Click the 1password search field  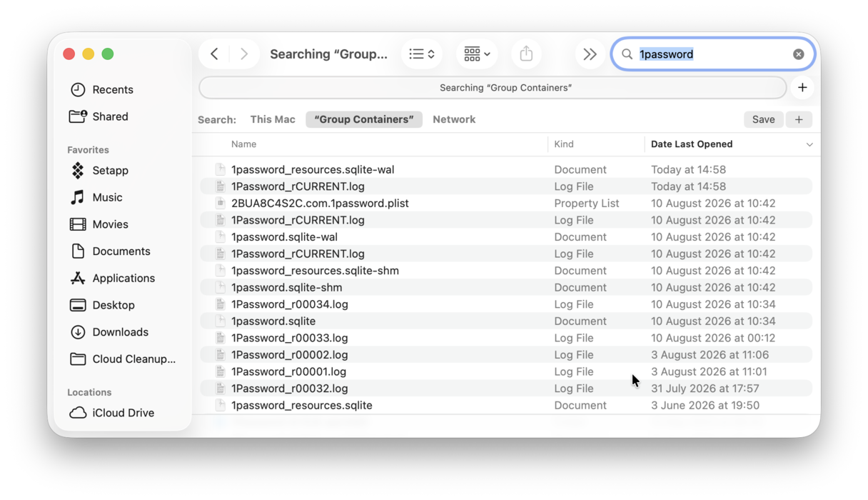click(x=713, y=54)
